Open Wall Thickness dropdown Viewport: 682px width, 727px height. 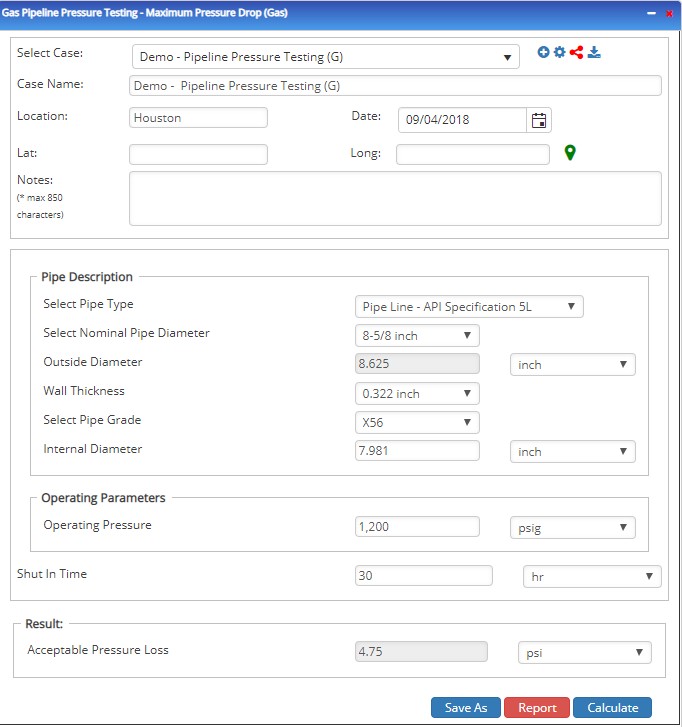417,394
